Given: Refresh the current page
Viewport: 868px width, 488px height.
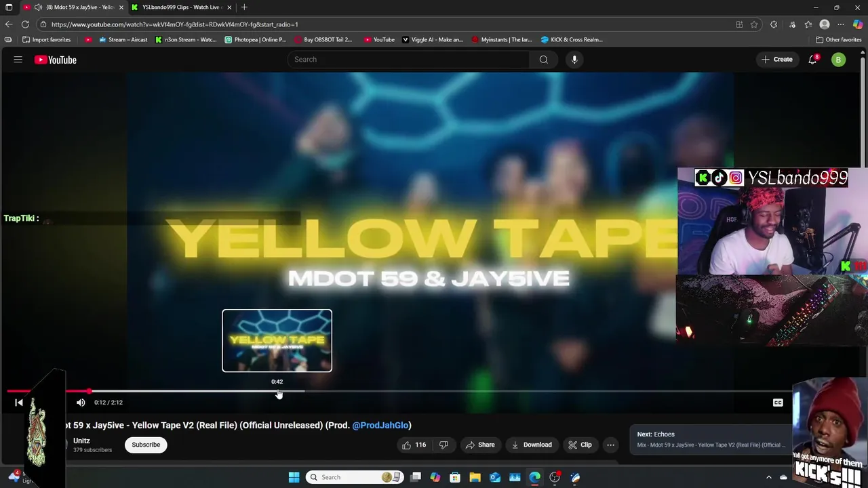Looking at the screenshot, I should tap(25, 24).
